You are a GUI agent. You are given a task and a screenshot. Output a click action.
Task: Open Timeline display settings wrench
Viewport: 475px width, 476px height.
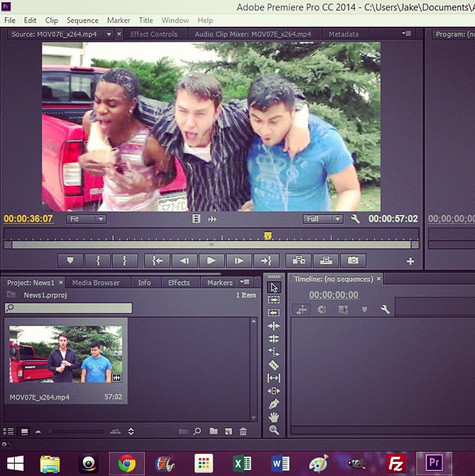click(x=385, y=309)
